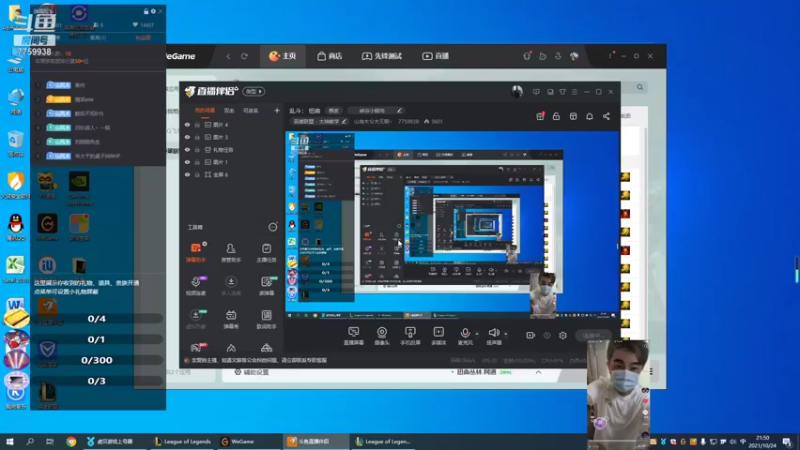Open WeGame 主页 tab
800x450 pixels.
coord(283,56)
